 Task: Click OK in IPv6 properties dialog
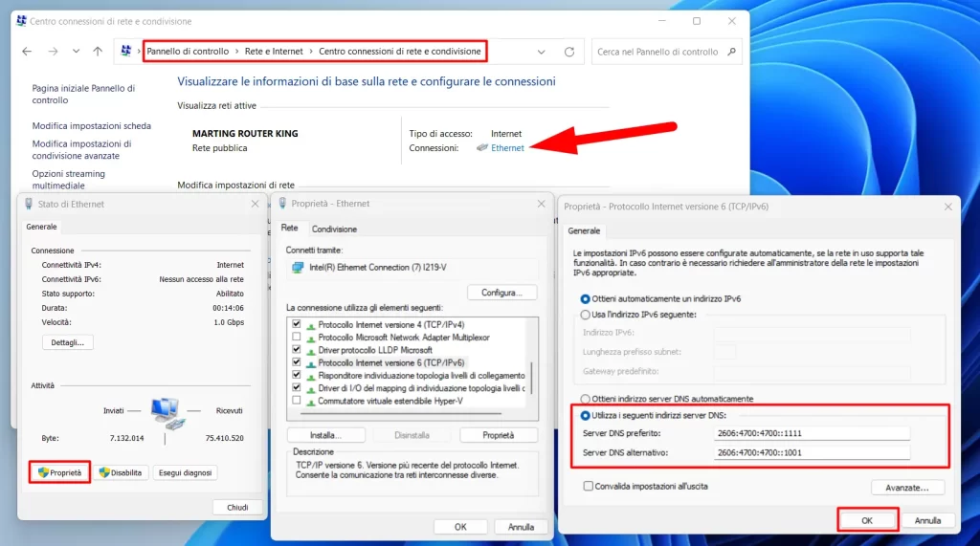(x=867, y=520)
